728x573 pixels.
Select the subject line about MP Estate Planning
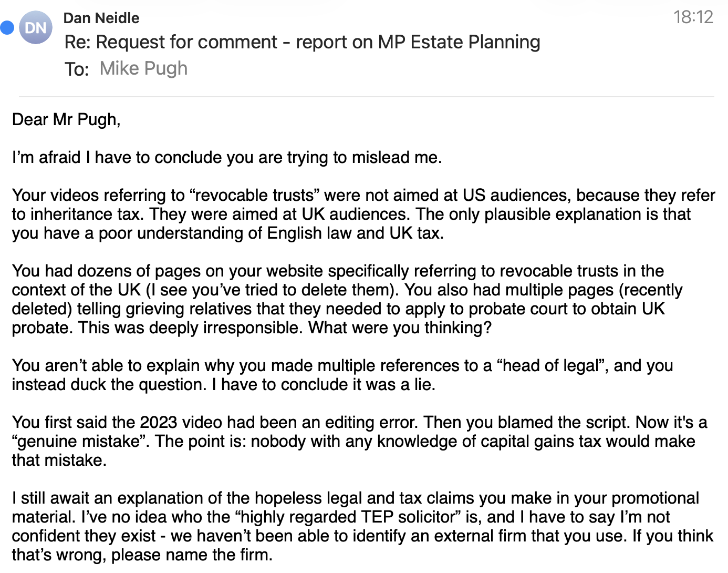coord(301,42)
